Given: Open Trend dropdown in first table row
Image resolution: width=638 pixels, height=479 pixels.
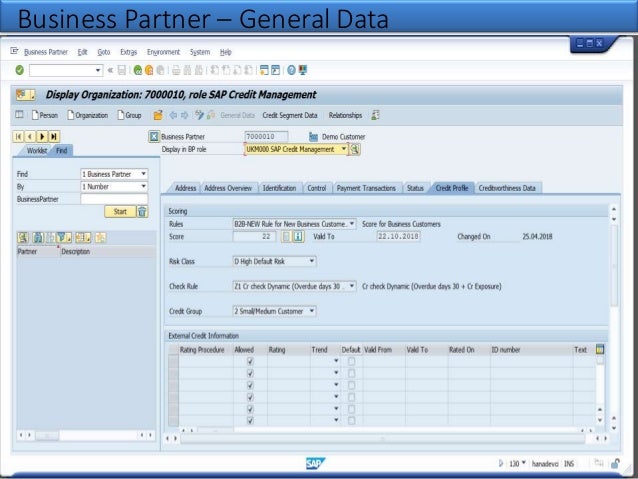Looking at the screenshot, I should click(x=336, y=361).
